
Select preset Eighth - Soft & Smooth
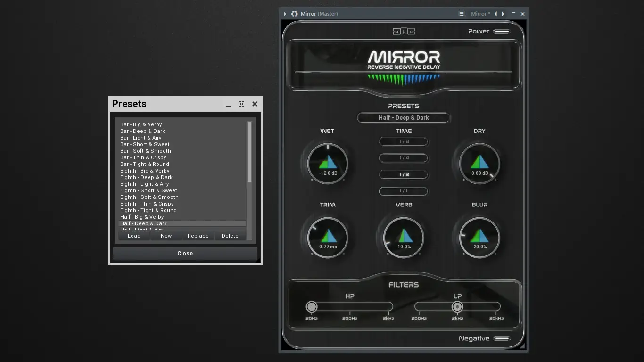182,197
